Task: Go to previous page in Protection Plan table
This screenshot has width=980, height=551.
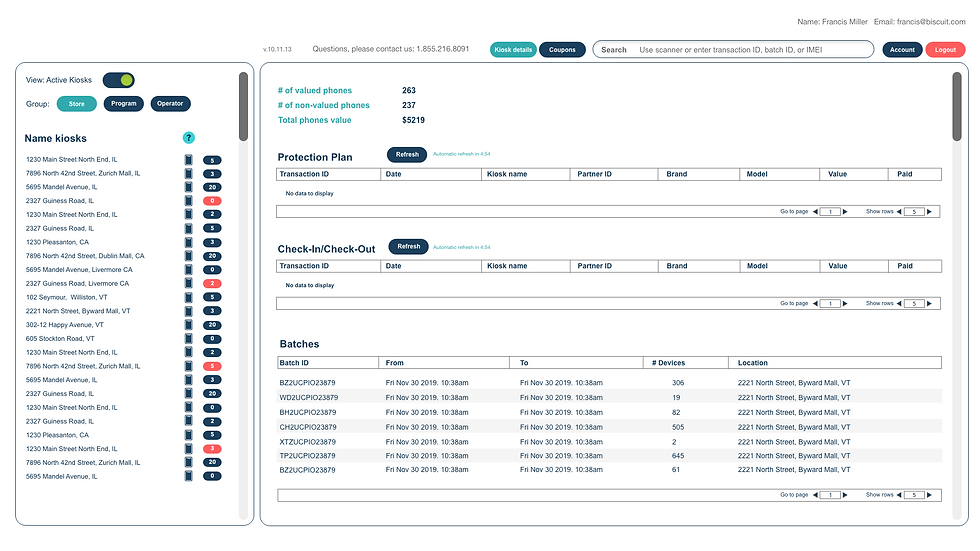Action: (x=815, y=212)
